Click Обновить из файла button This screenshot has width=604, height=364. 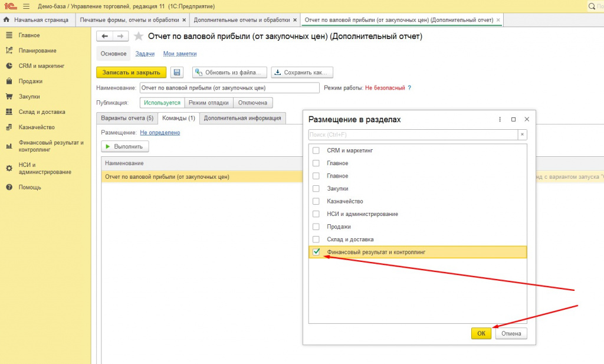230,73
